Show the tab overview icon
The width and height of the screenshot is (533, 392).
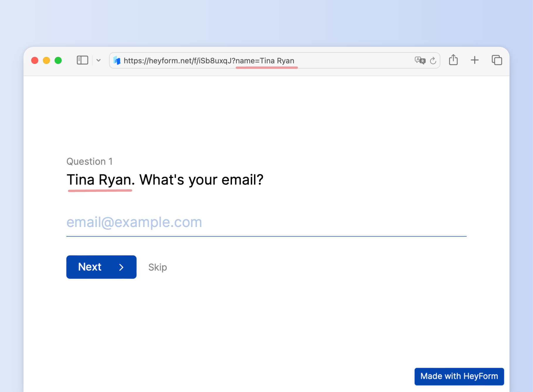(497, 60)
